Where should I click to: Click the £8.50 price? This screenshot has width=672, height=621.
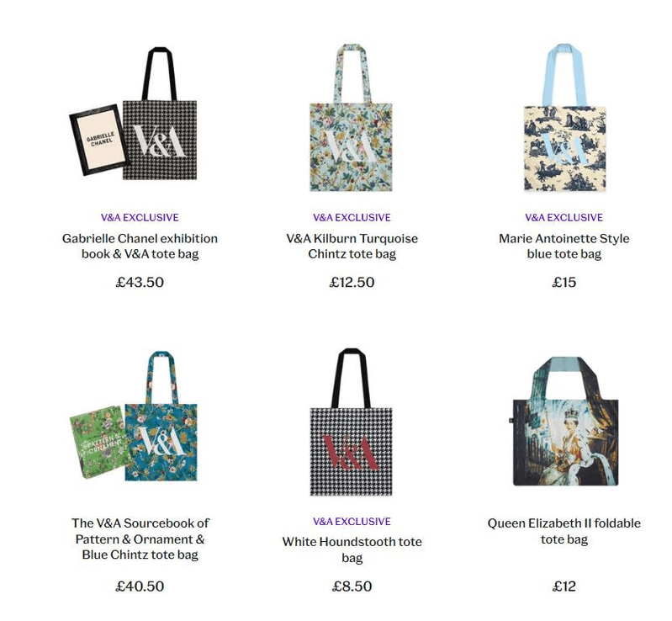(352, 586)
